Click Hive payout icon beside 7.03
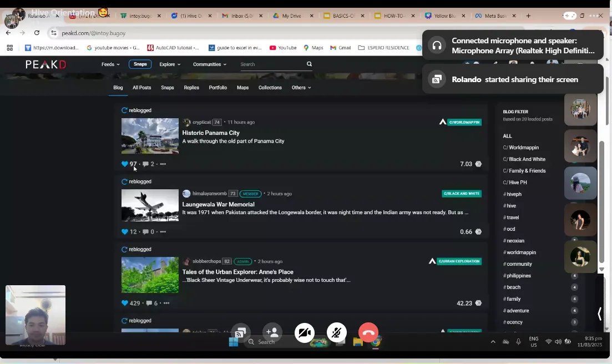This screenshot has width=612, height=364. pyautogui.click(x=478, y=164)
